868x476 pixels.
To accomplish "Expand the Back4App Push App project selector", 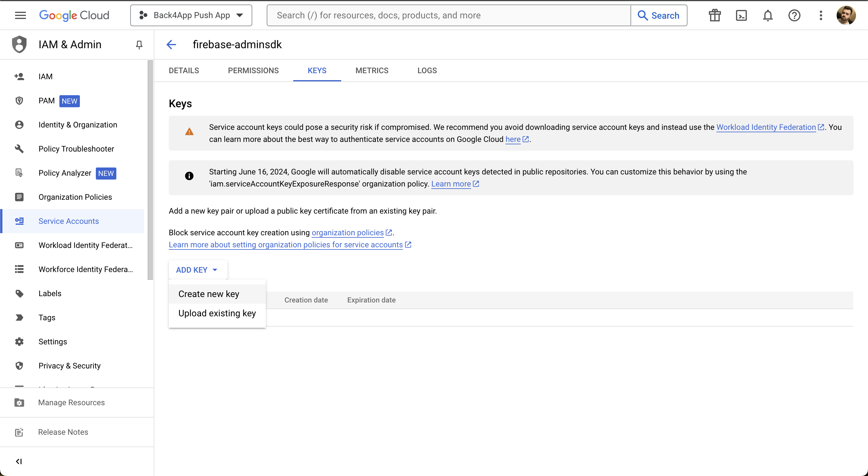I will (191, 15).
